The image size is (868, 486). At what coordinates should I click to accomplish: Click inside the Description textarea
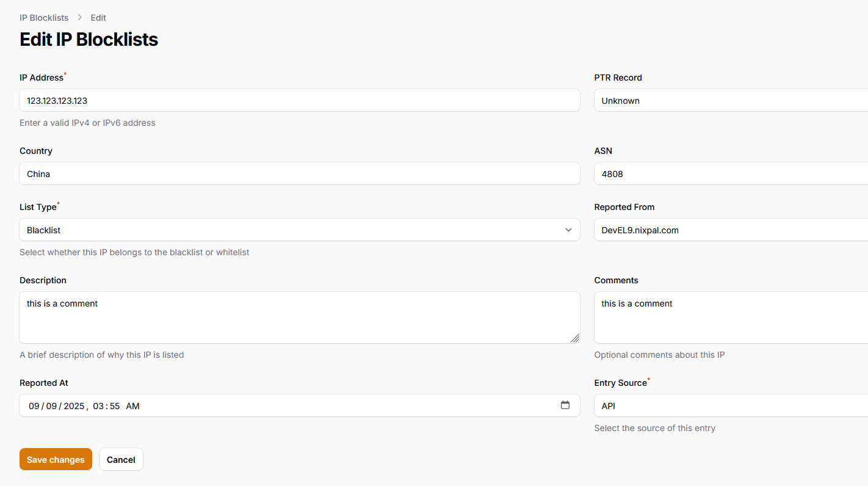[x=299, y=317]
